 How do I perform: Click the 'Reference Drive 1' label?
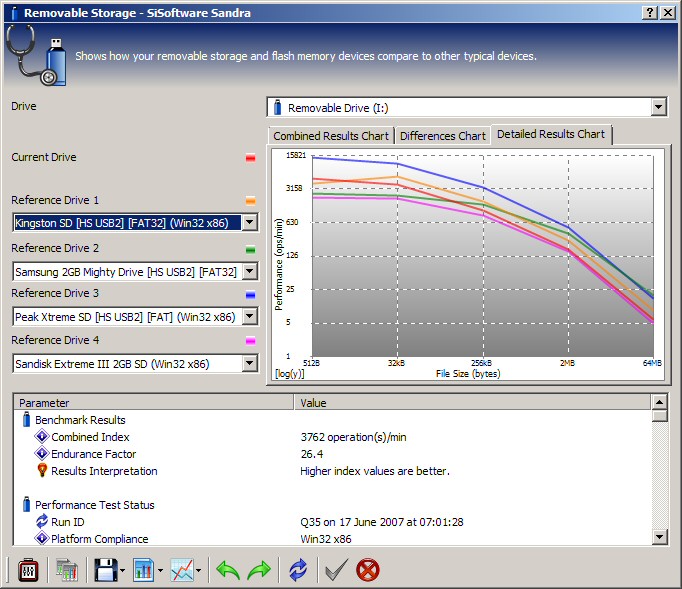55,200
